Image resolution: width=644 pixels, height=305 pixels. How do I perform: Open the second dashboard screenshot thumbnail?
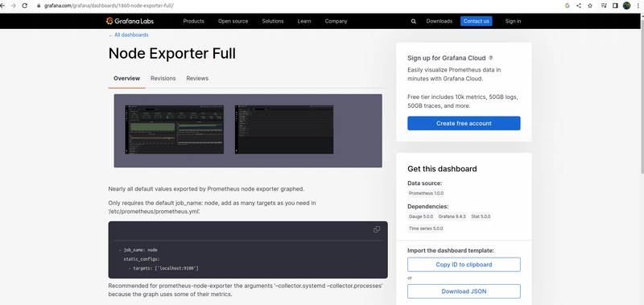284,130
